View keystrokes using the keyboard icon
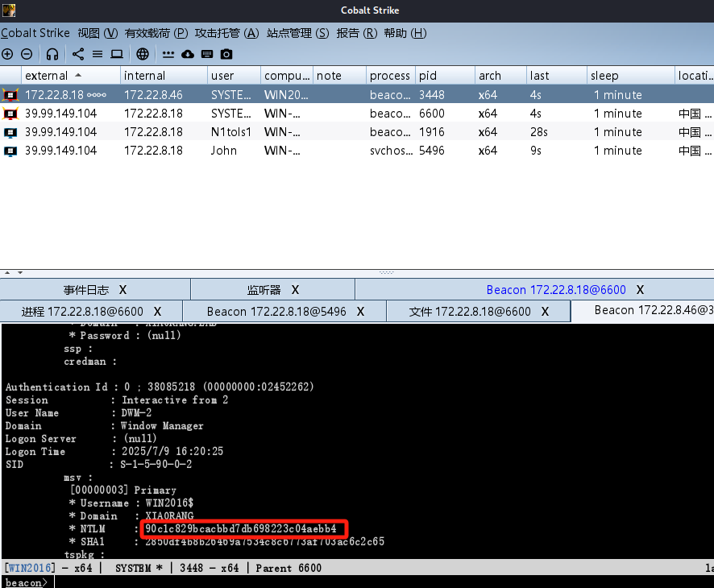 207,54
